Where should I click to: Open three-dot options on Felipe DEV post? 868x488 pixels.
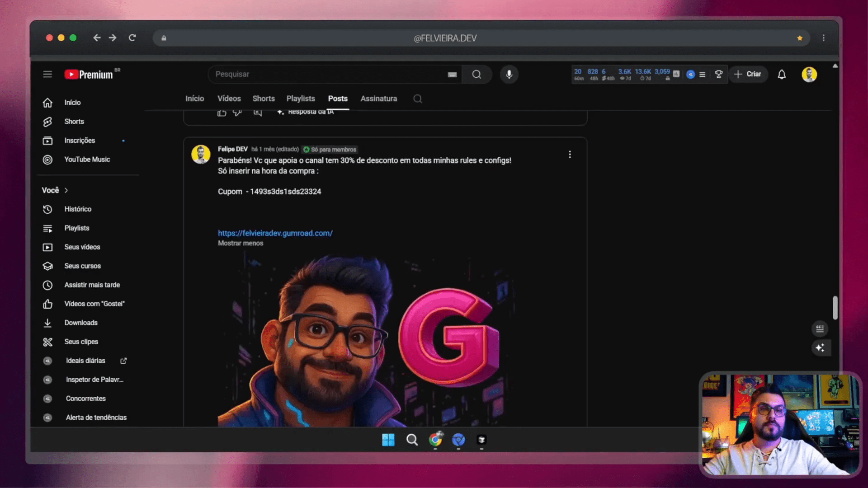click(570, 155)
